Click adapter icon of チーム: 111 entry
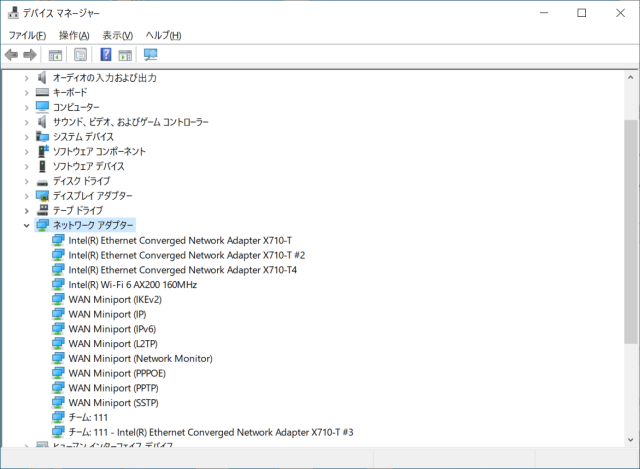The width and height of the screenshot is (640, 469). pos(58,417)
